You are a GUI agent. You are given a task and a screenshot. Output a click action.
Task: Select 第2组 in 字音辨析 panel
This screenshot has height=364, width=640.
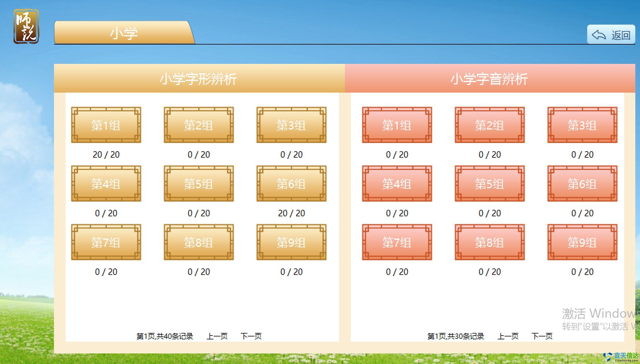coord(490,125)
